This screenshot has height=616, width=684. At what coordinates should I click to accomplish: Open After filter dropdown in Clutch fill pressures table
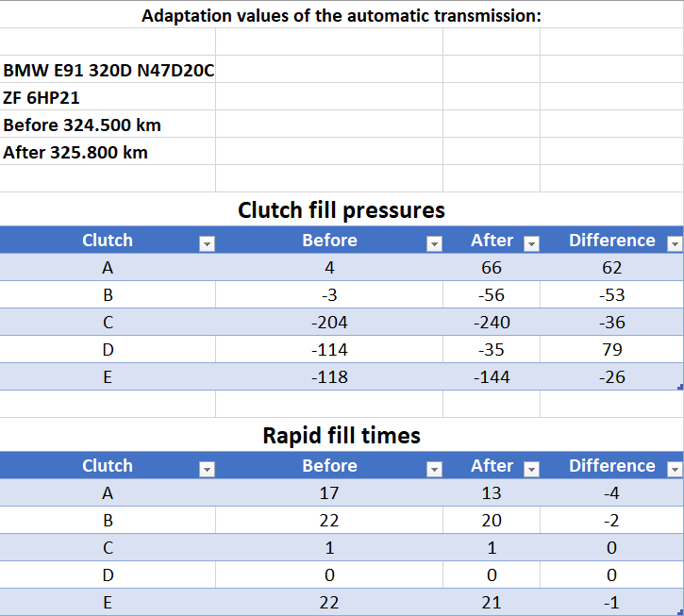click(x=530, y=244)
